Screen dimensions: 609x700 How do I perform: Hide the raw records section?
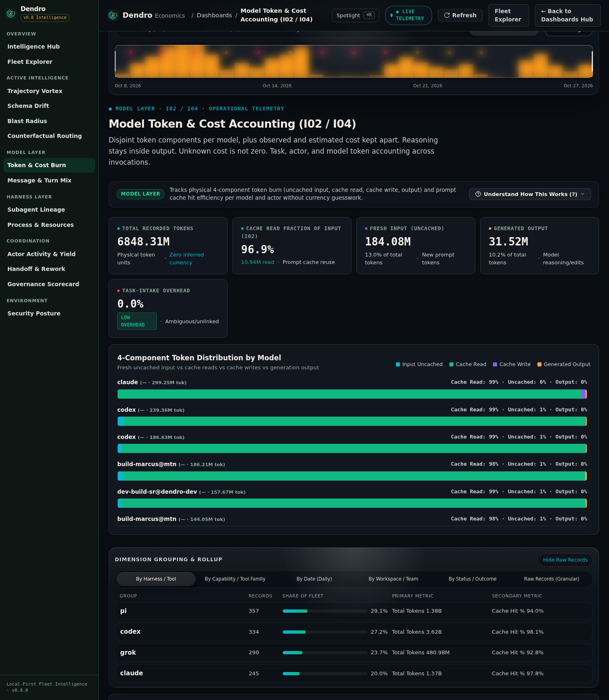point(565,560)
